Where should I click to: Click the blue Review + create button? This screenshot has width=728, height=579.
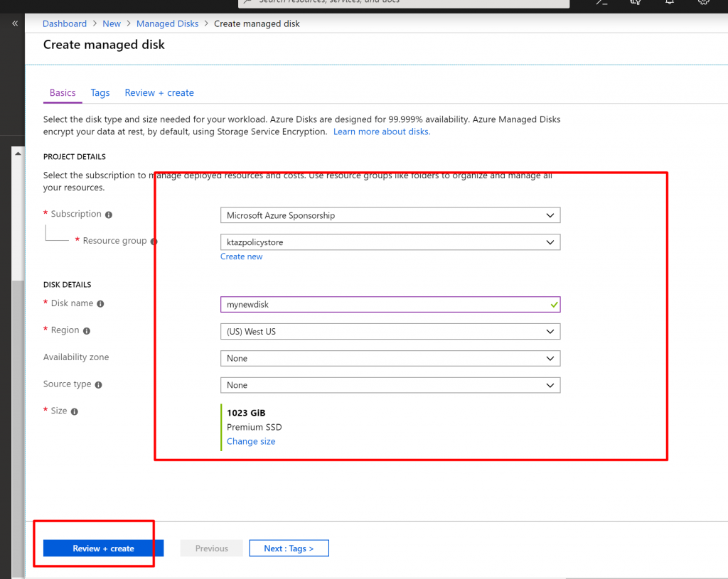click(x=103, y=548)
